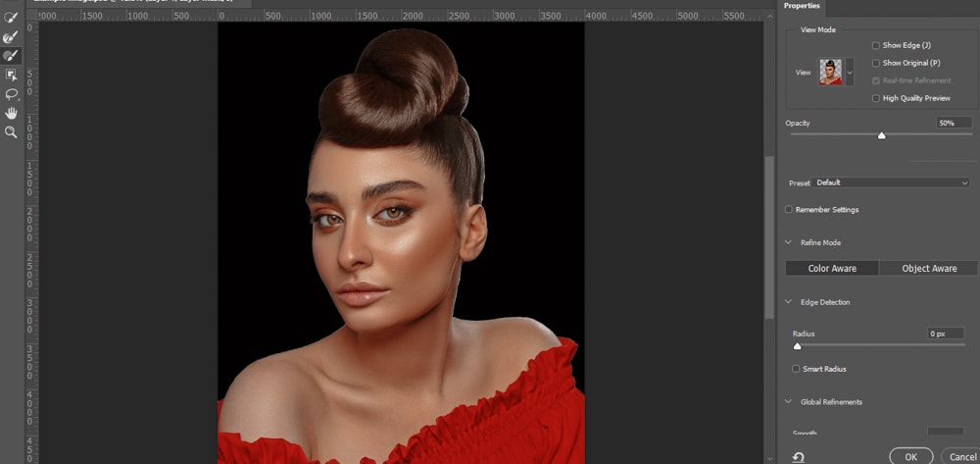Click the Opacity 50% value field
The image size is (980, 464).
pos(954,124)
